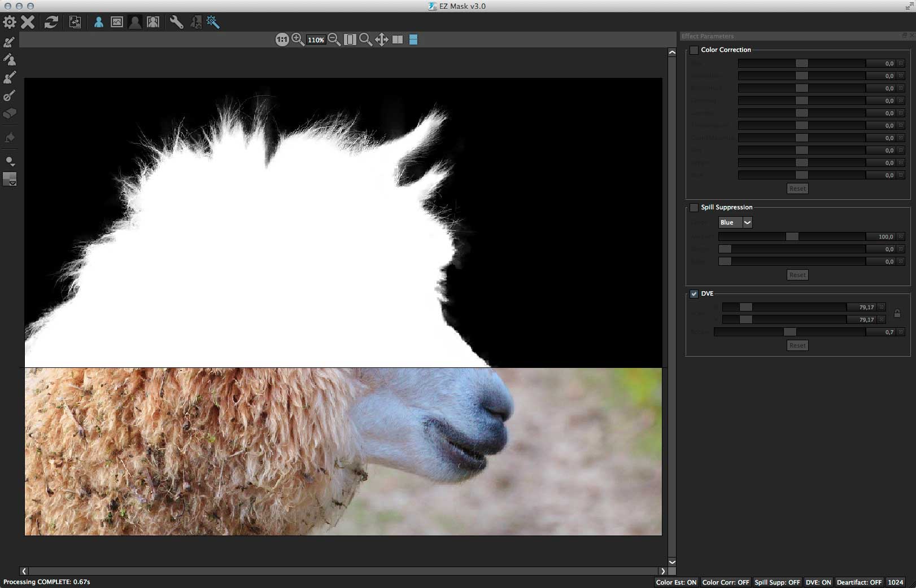Image resolution: width=916 pixels, height=588 pixels.
Task: Enable the Color Correction checkbox
Action: tap(694, 50)
